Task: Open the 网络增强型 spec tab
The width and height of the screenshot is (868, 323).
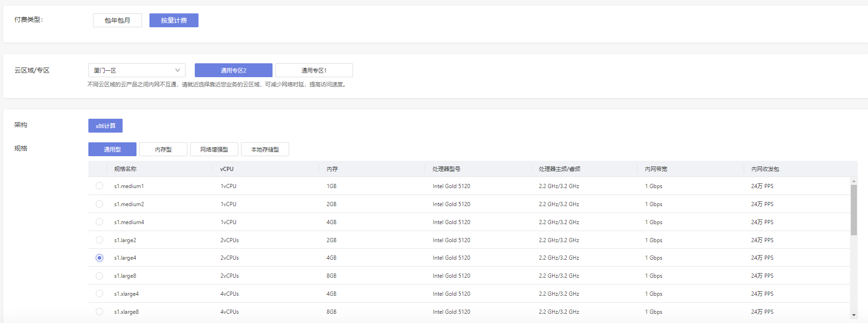Action: [x=214, y=149]
